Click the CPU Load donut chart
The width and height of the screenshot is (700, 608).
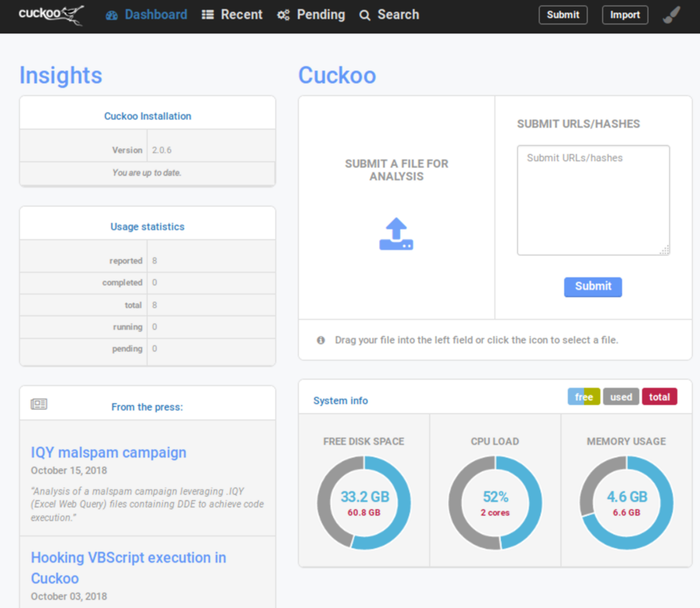click(x=495, y=503)
